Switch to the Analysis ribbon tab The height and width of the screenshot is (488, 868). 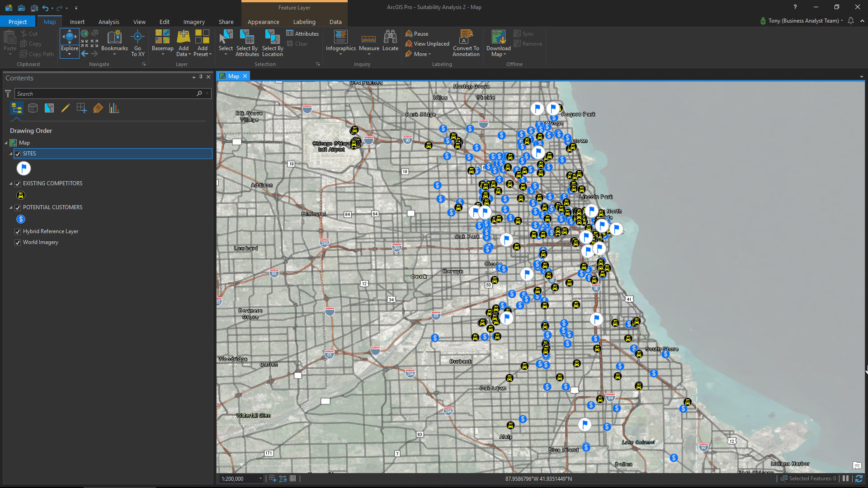pos(108,22)
